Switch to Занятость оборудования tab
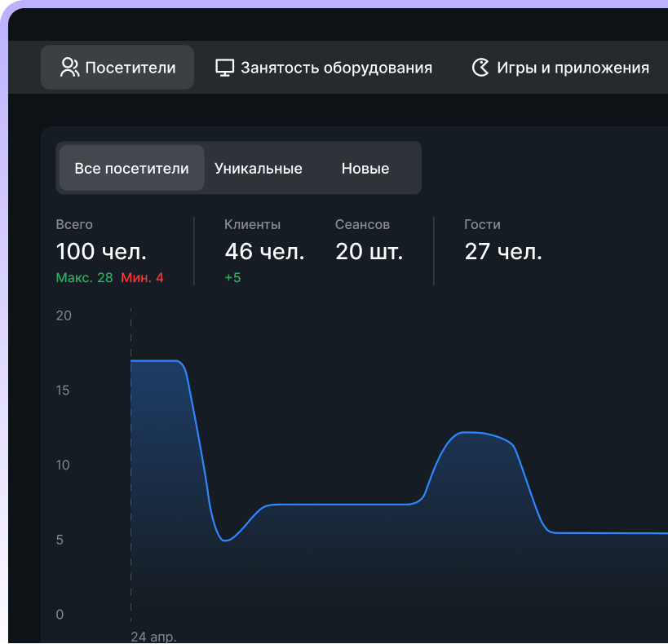668x644 pixels. [x=324, y=68]
